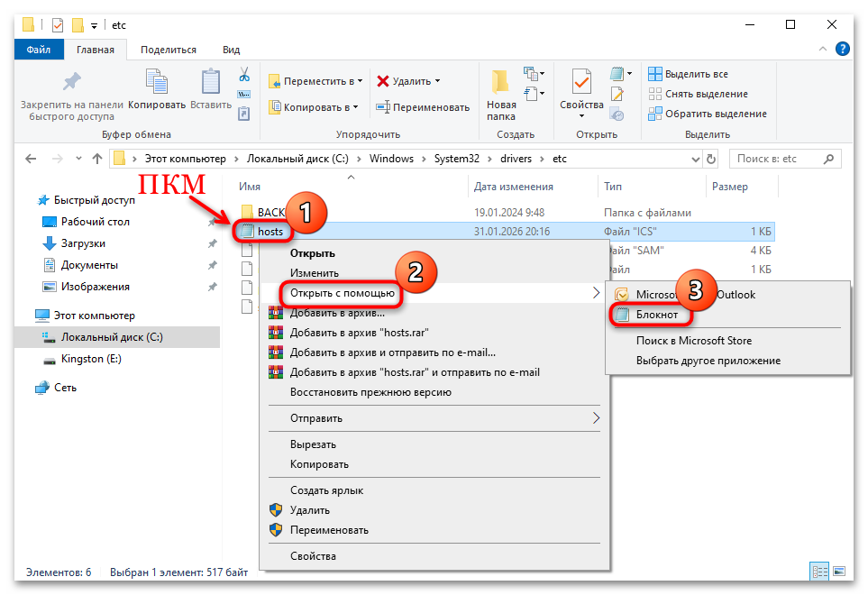868x595 pixels.
Task: Switch to Large icons view in status bar
Action: click(x=839, y=572)
